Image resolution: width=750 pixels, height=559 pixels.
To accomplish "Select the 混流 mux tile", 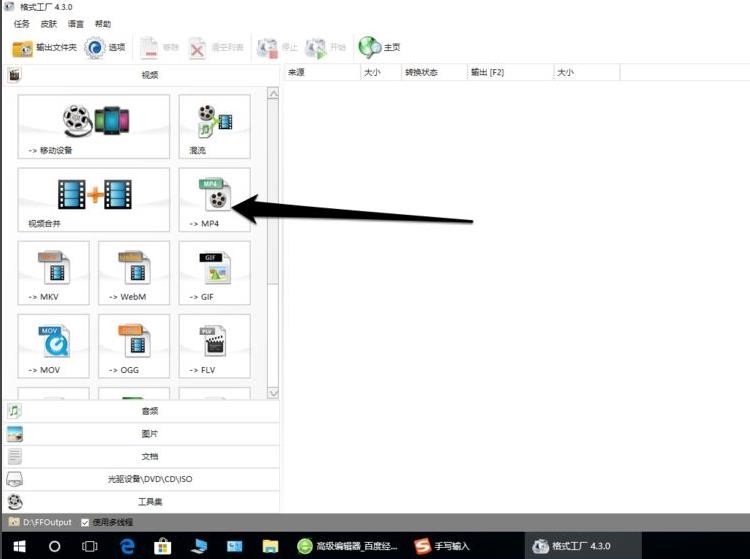I will click(214, 126).
